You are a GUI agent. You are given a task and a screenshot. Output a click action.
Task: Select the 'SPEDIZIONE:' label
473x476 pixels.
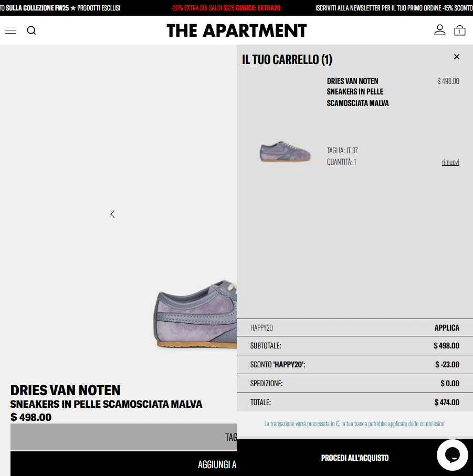pyautogui.click(x=266, y=384)
